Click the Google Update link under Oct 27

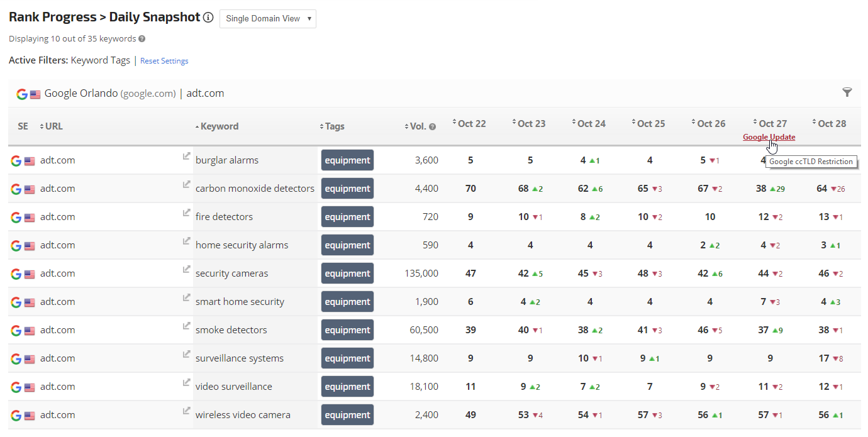769,137
